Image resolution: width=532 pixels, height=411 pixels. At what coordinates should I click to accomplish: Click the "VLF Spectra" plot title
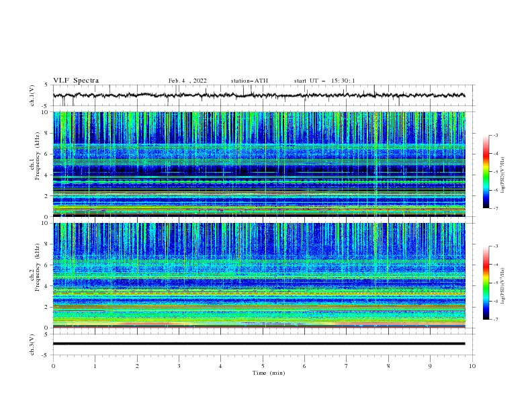click(x=76, y=81)
